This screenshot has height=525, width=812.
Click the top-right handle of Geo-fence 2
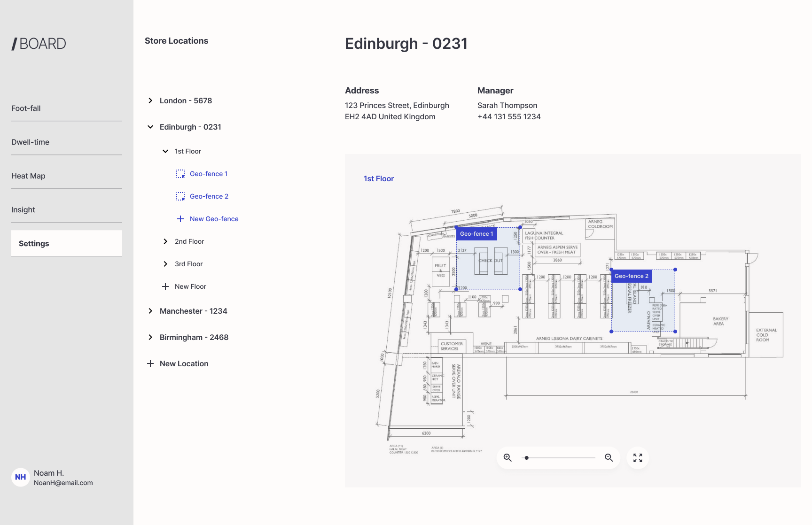[x=675, y=270]
